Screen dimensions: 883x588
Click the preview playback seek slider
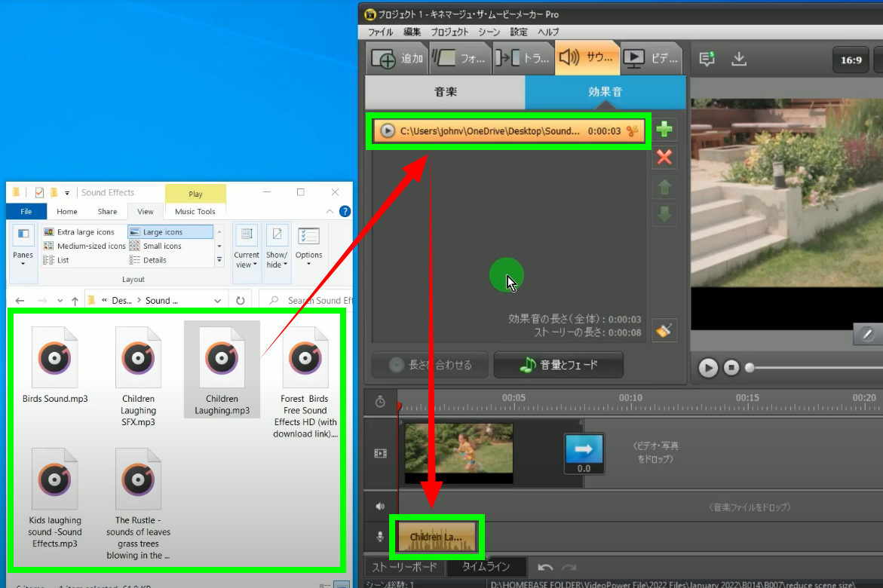[x=814, y=368]
